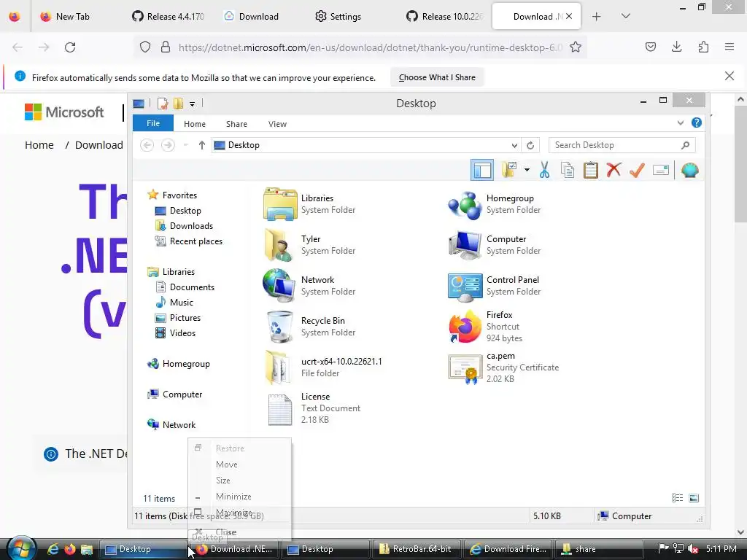Select the Network system folder icon
The height and width of the screenshot is (560, 747).
click(279, 286)
